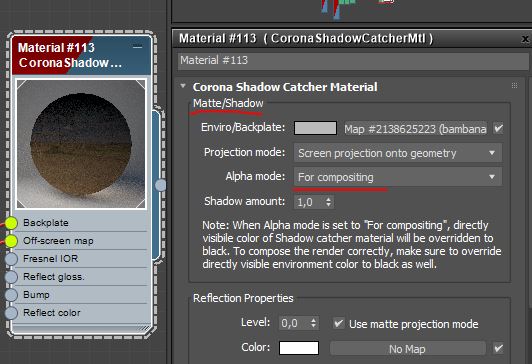Click the Enviro/Backplate gray color swatch

[315, 128]
